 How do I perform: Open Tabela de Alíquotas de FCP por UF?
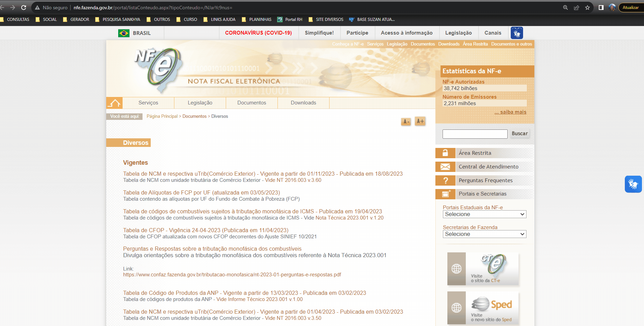click(201, 193)
